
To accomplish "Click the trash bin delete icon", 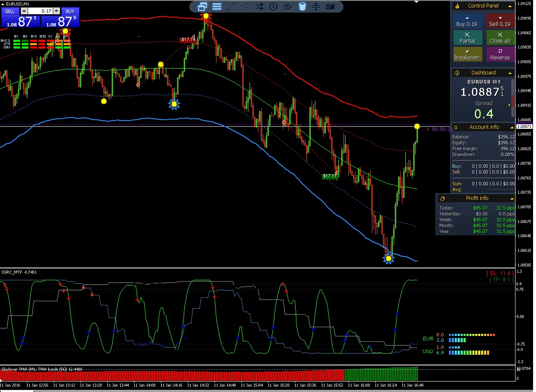I will coord(302,7).
